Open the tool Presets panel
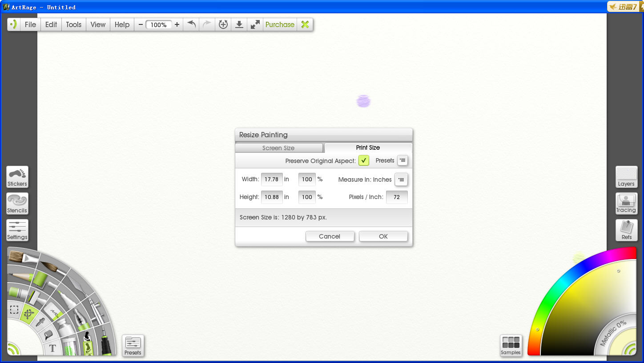644x363 pixels. click(133, 346)
